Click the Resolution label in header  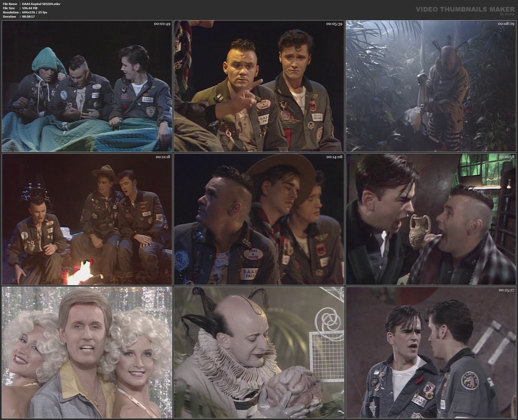pyautogui.click(x=10, y=12)
